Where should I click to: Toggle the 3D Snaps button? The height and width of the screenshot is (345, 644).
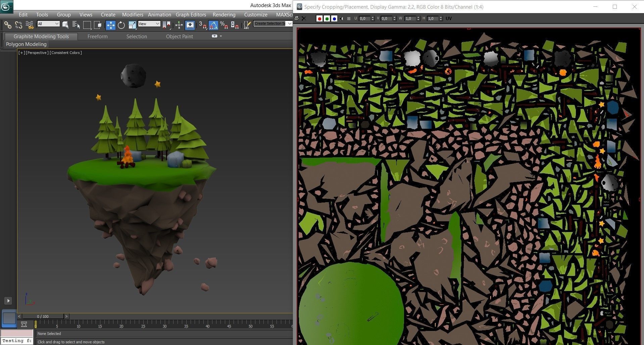[203, 25]
